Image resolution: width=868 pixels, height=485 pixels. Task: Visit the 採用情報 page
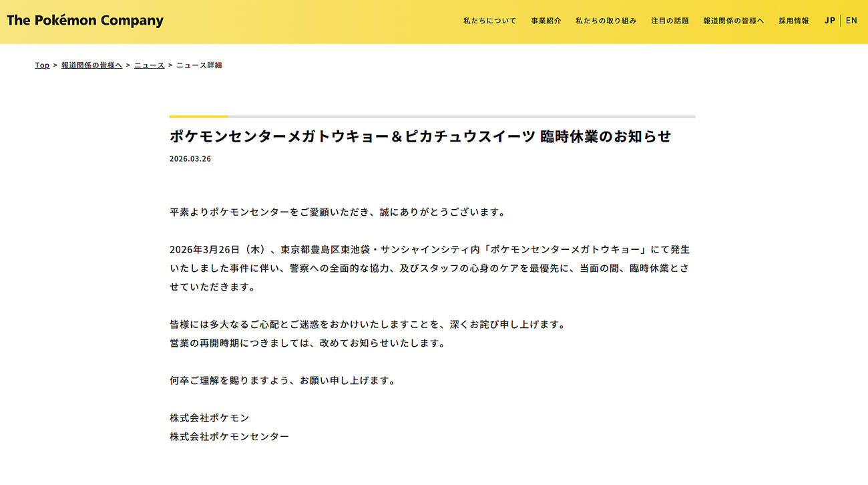click(x=793, y=21)
